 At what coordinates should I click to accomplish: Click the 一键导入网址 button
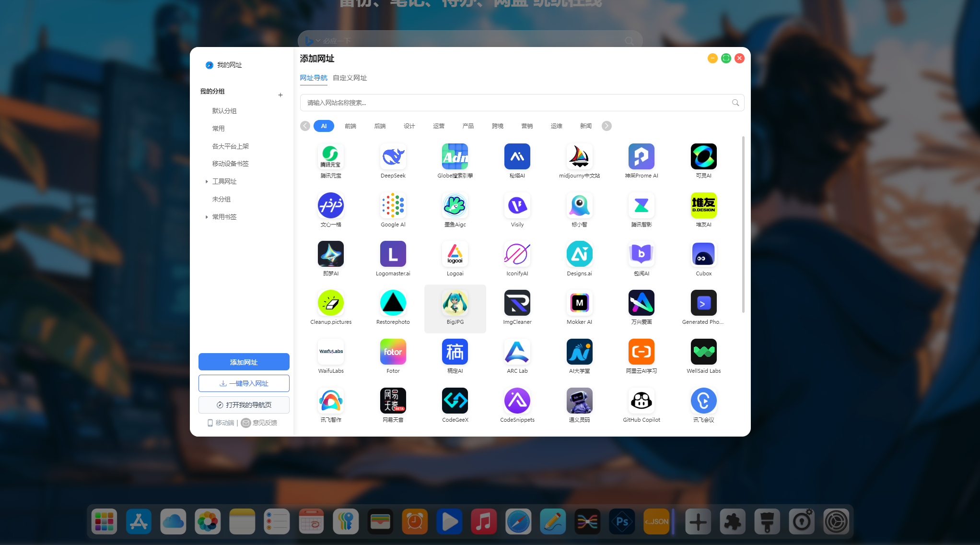[x=244, y=383]
